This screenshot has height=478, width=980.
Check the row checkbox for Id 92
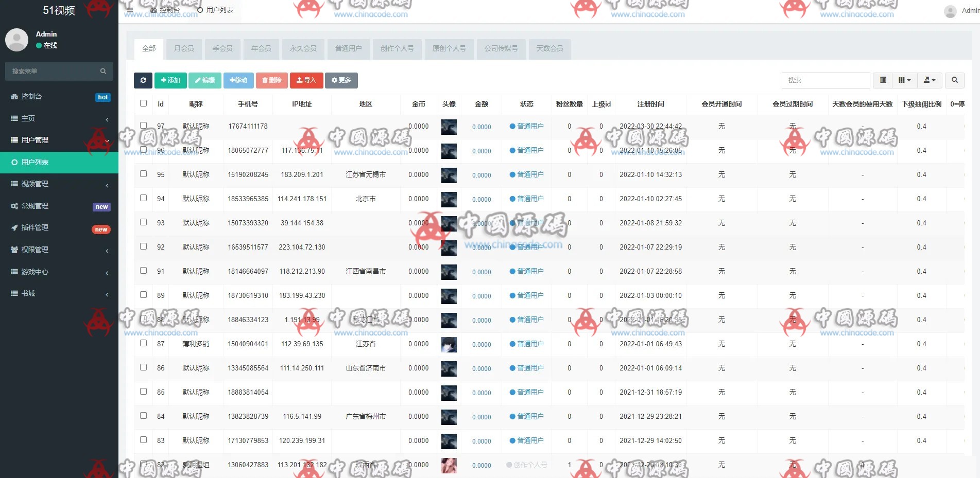pos(144,246)
